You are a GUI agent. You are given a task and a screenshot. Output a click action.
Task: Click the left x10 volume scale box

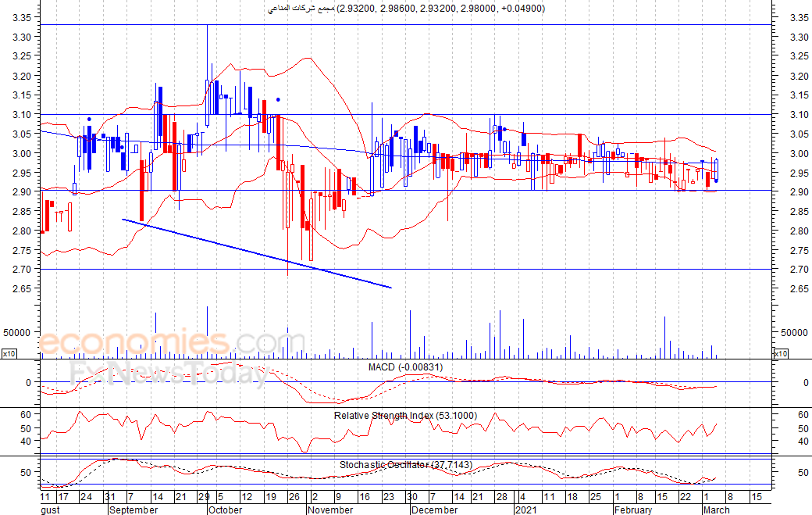pyautogui.click(x=9, y=354)
